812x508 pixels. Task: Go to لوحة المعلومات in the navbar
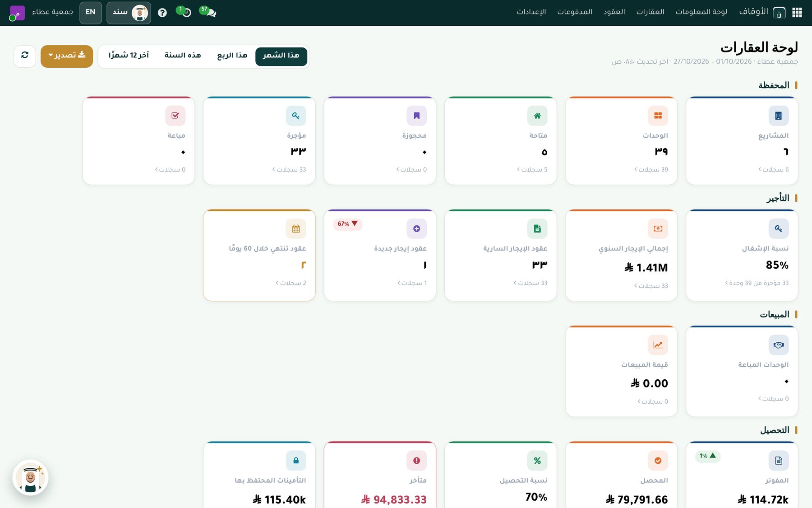(701, 12)
